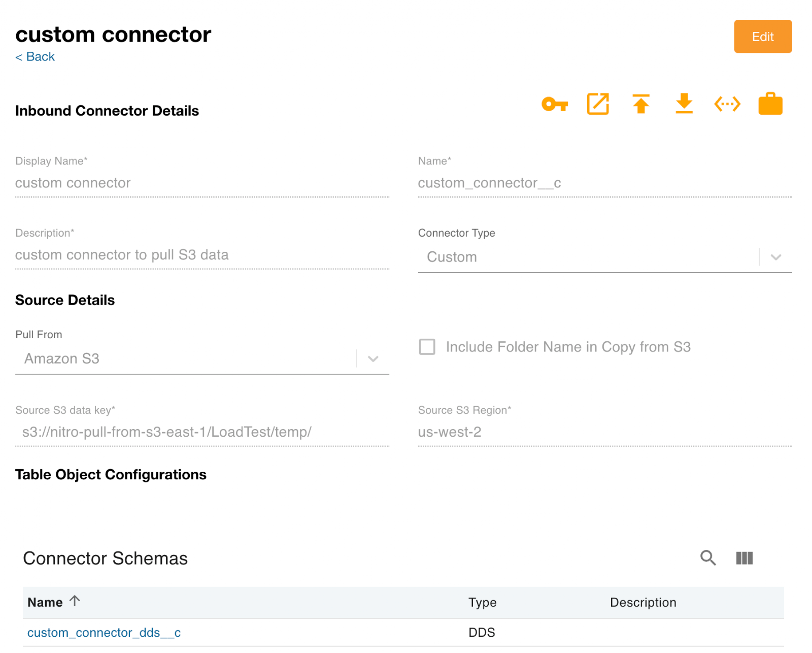Expand the Connector Type dropdown
This screenshot has width=812, height=653.
tap(775, 257)
